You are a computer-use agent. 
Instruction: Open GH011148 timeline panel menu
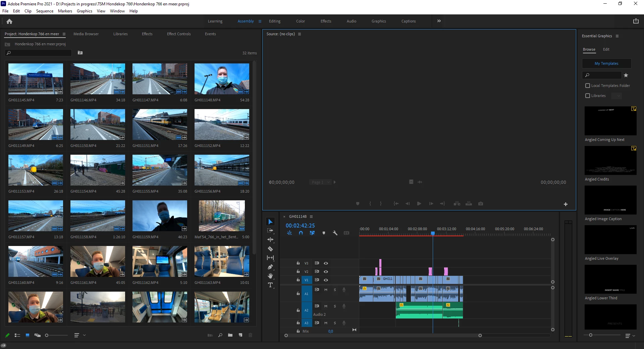click(311, 216)
